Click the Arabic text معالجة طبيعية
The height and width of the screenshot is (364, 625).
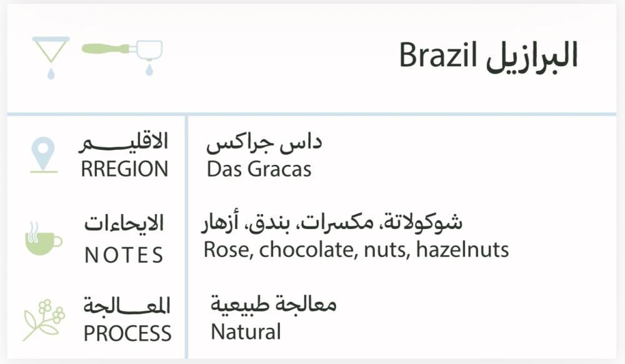[273, 305]
